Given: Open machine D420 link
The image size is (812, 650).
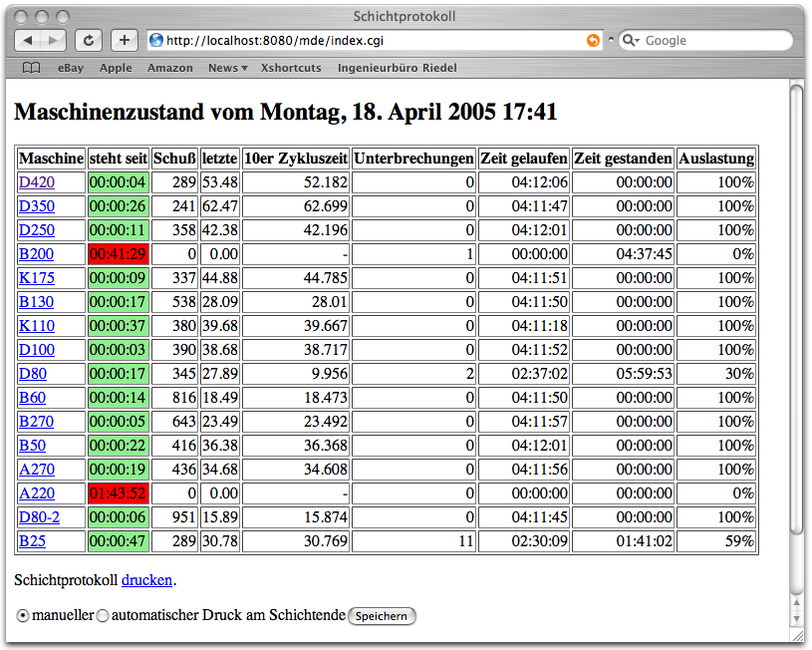Looking at the screenshot, I should tap(37, 182).
